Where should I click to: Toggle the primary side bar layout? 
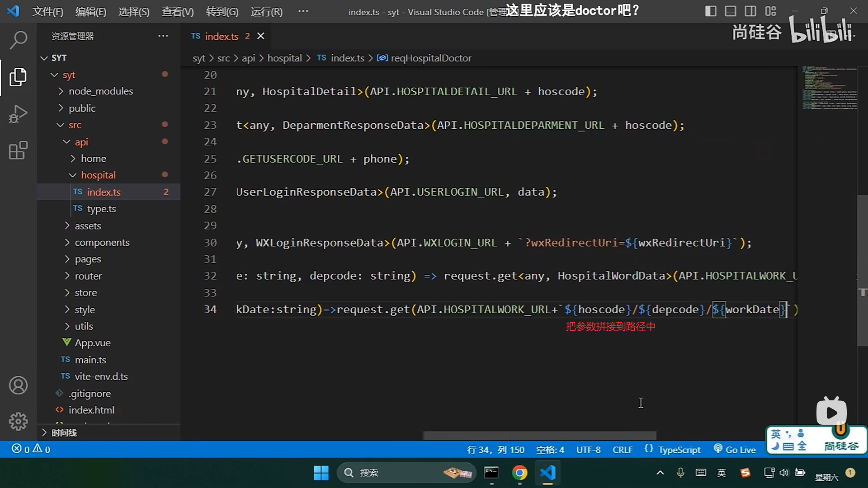click(710, 11)
